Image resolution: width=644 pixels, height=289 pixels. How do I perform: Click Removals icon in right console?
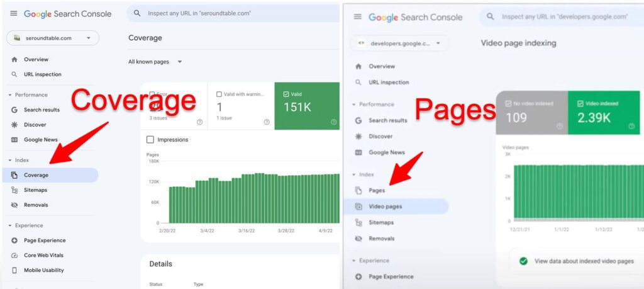pyautogui.click(x=358, y=239)
